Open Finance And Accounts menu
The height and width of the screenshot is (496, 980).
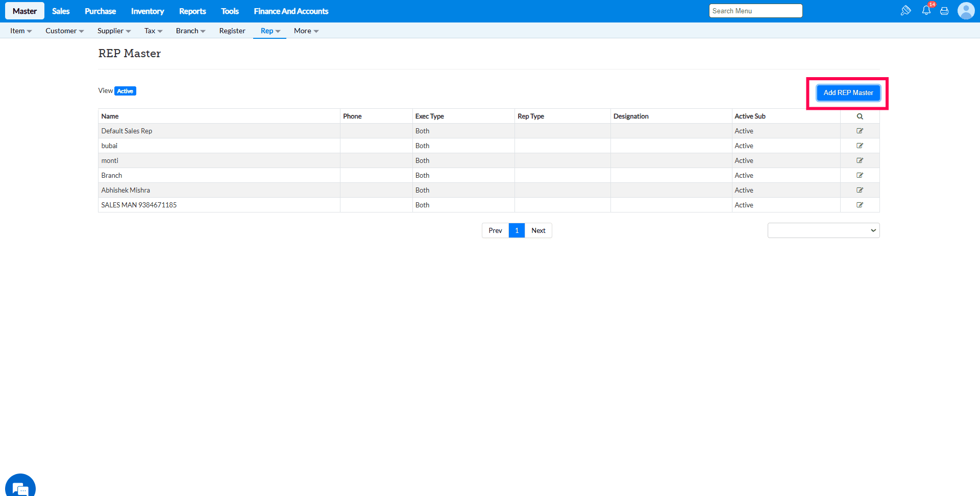pyautogui.click(x=291, y=11)
